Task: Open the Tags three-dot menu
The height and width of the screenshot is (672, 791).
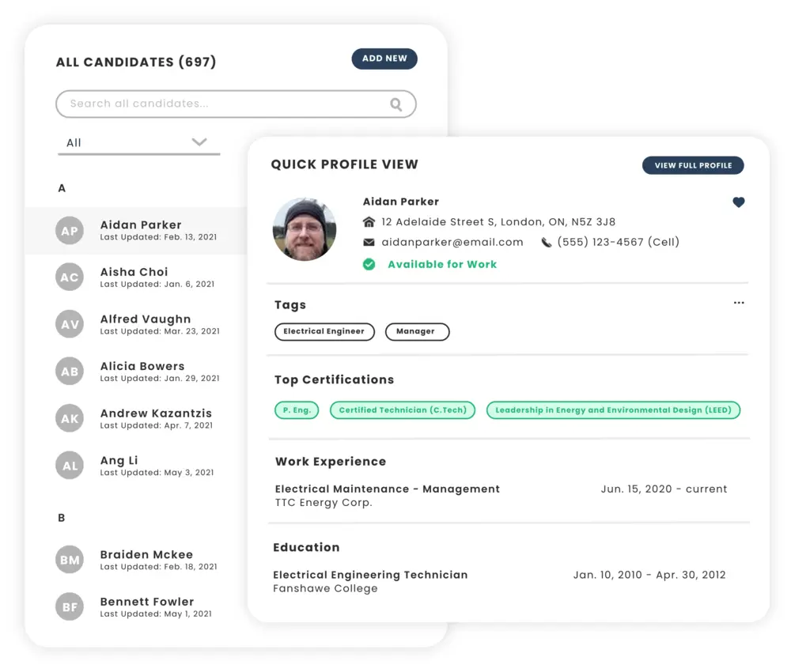Action: point(739,303)
